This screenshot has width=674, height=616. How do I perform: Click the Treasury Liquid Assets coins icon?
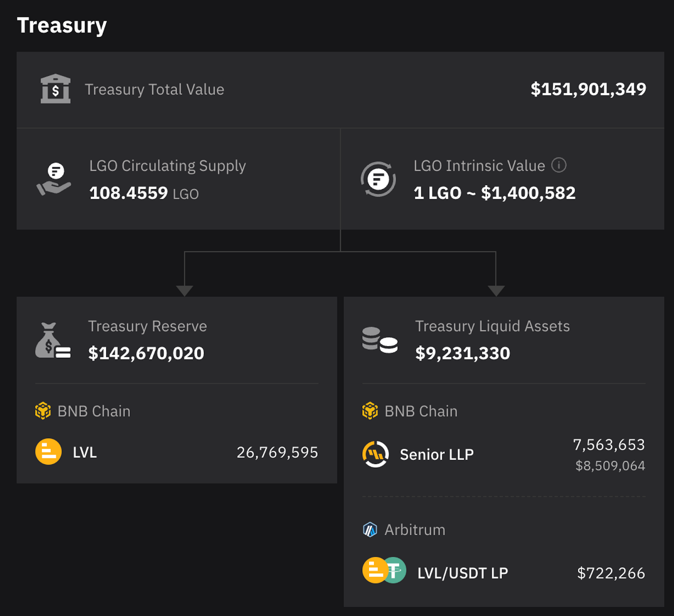[380, 340]
